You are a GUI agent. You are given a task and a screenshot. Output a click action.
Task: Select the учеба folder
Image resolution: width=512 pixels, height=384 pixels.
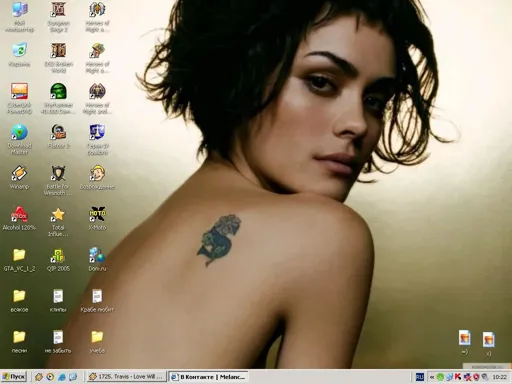click(x=97, y=341)
